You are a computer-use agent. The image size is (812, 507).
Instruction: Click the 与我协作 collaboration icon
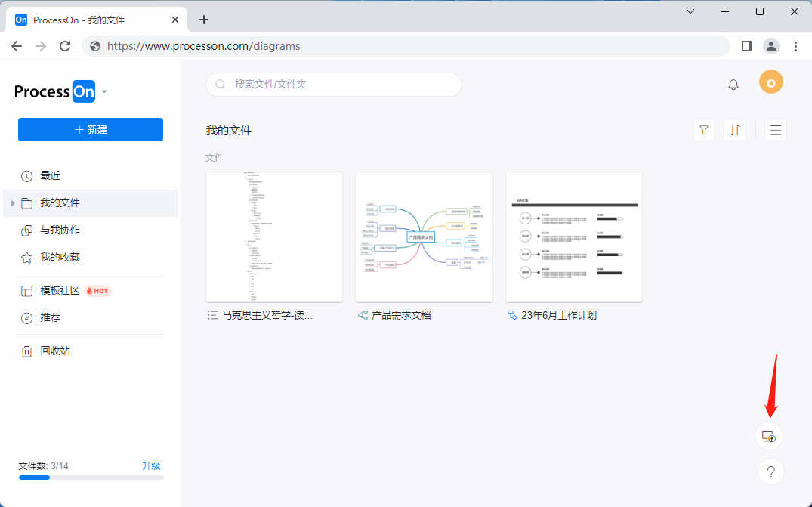(27, 230)
